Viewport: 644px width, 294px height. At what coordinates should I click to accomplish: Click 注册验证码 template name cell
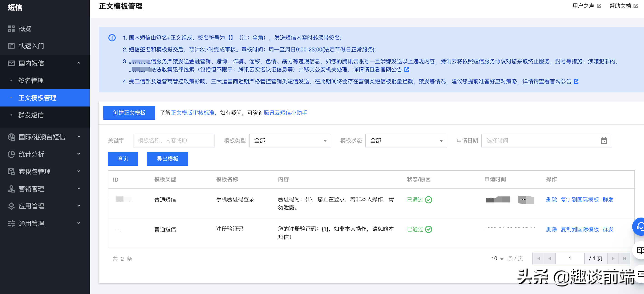point(230,229)
